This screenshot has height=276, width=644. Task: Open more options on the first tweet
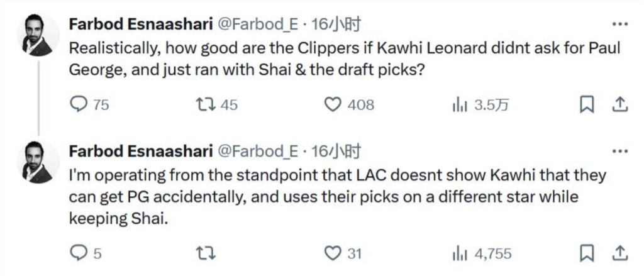coord(619,25)
